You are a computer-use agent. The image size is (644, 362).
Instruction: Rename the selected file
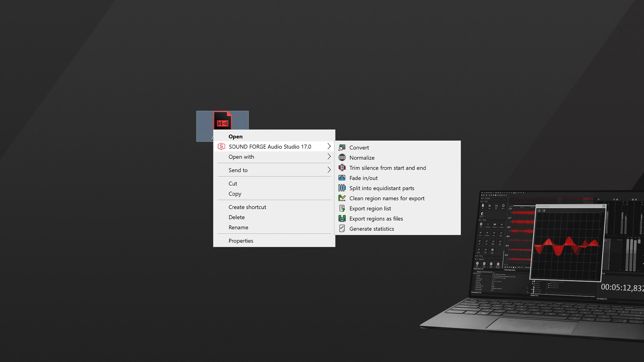238,227
